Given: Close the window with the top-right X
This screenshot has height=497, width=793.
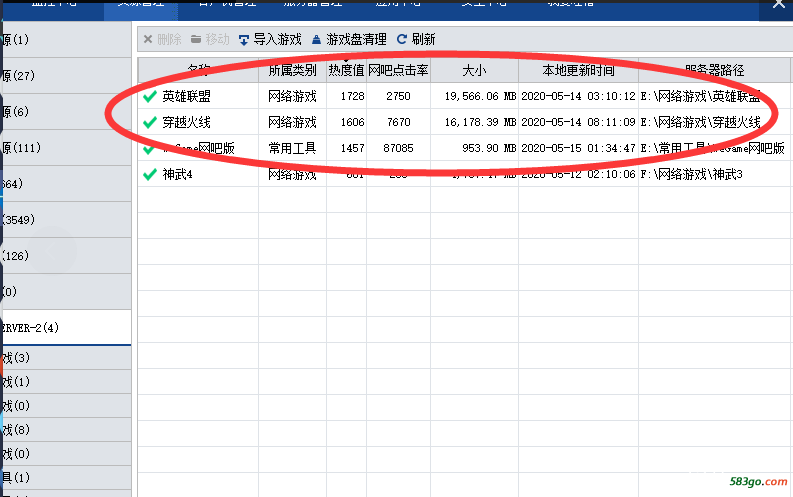Looking at the screenshot, I should pyautogui.click(x=779, y=4).
